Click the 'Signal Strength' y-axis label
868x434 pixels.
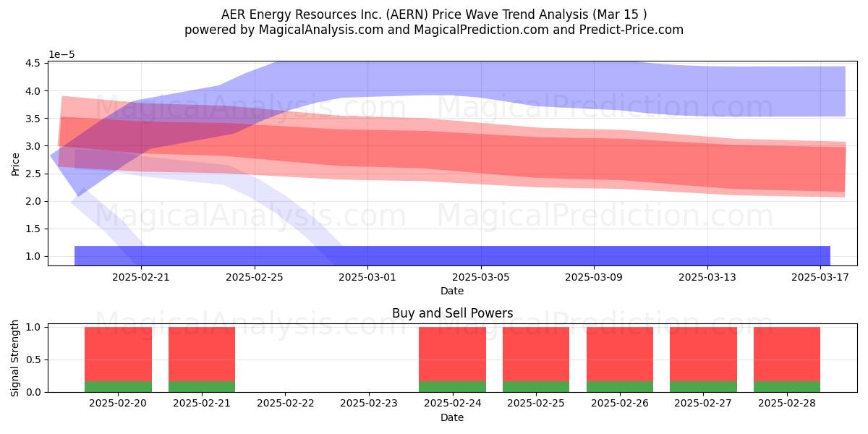pos(15,359)
